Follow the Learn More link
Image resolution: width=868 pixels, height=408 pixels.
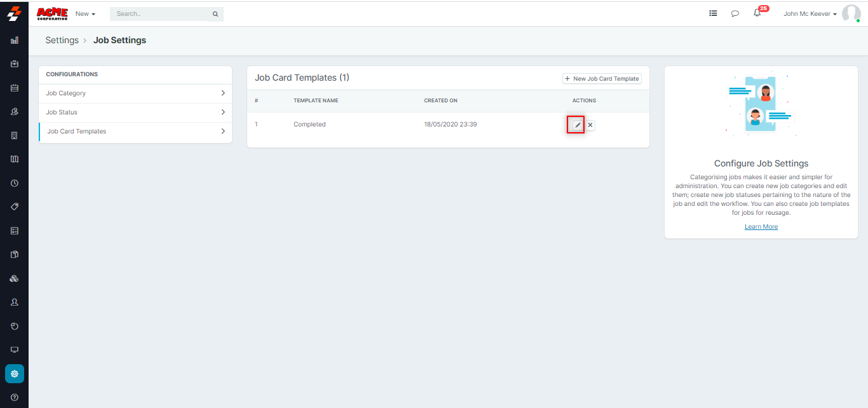tap(761, 227)
